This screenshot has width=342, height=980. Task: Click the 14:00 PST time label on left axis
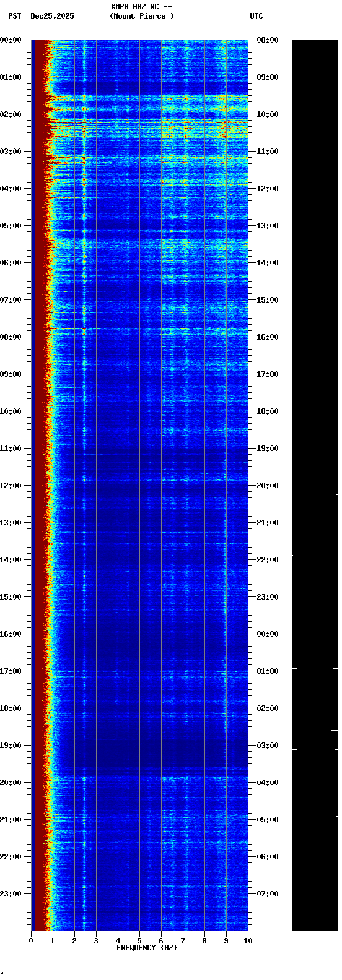11,560
